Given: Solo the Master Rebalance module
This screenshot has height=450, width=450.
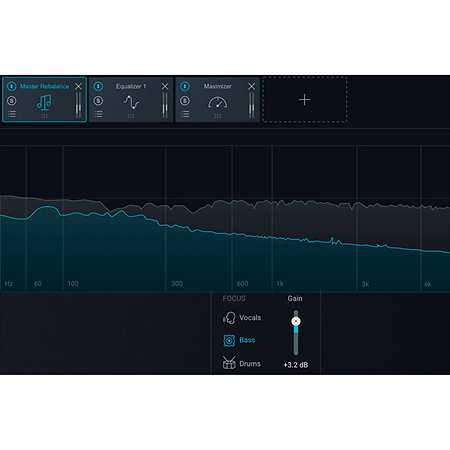Looking at the screenshot, I should click(x=12, y=101).
